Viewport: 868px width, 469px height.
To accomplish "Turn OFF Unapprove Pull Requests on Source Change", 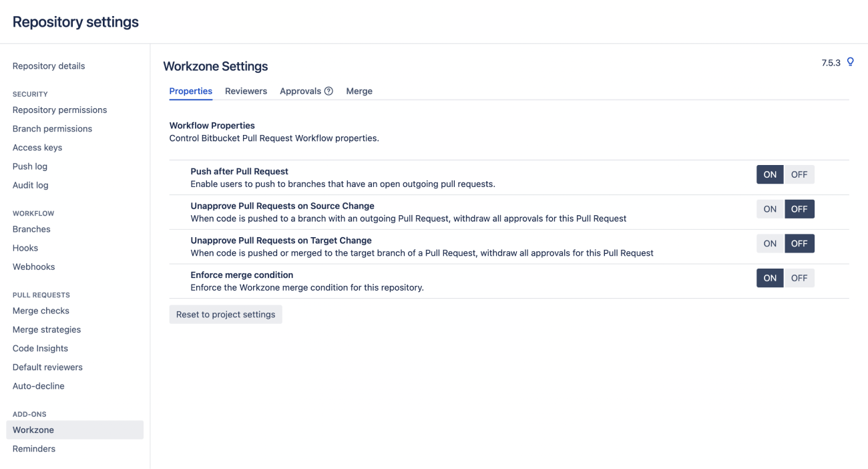I will [x=799, y=209].
